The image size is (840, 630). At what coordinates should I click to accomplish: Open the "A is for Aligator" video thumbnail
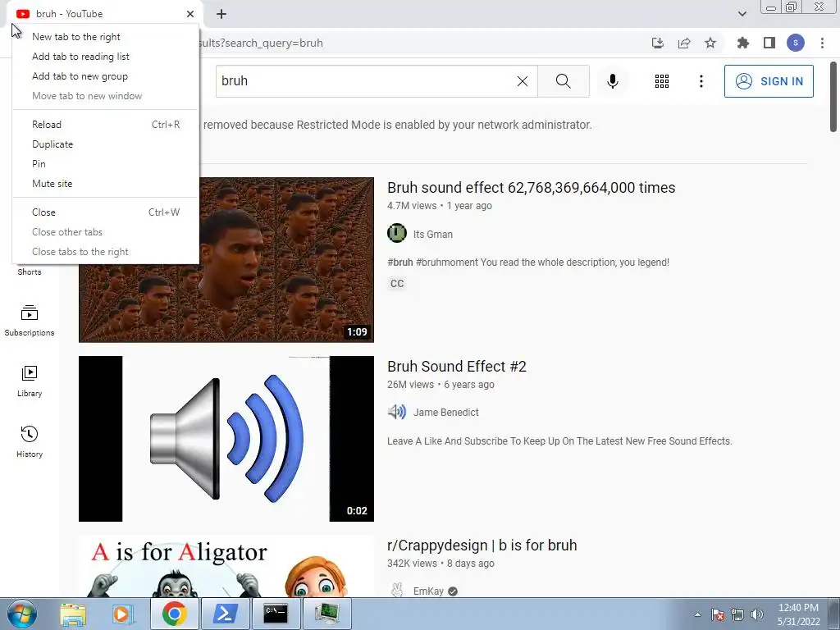tap(226, 566)
